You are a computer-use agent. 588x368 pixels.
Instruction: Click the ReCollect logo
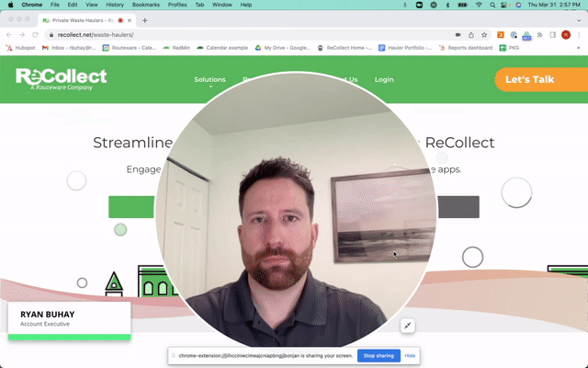pyautogui.click(x=62, y=79)
